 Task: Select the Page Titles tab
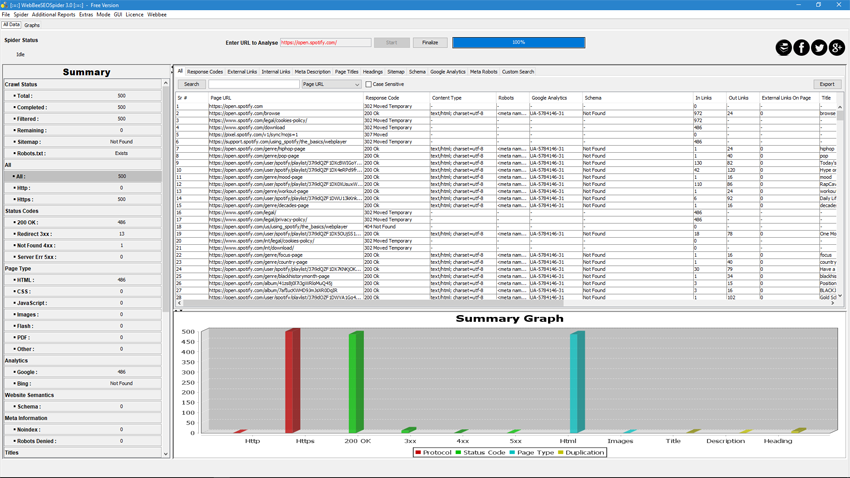tap(346, 72)
